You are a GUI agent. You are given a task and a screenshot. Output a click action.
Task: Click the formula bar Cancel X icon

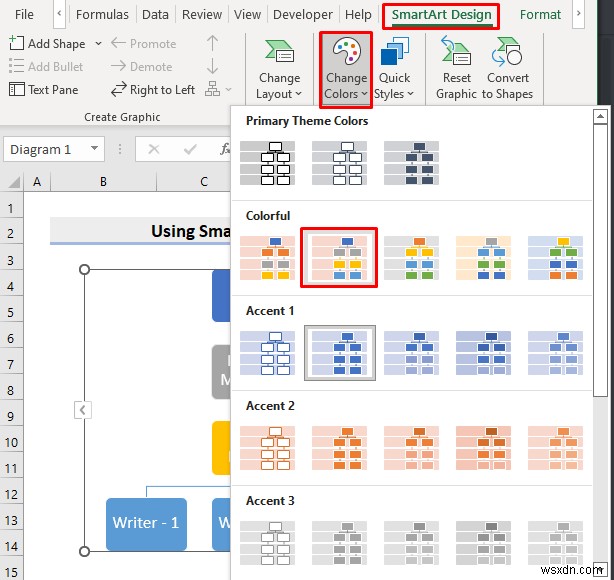tap(154, 149)
